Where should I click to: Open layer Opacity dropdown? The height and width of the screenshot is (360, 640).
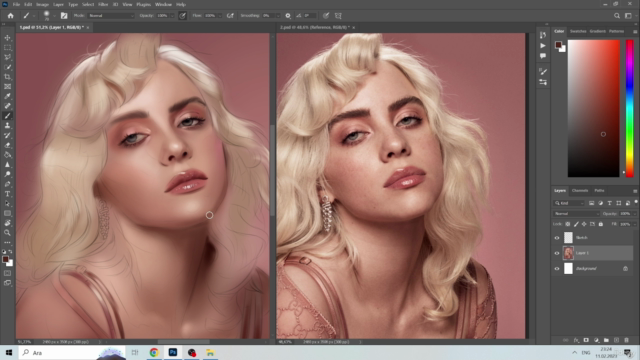634,213
